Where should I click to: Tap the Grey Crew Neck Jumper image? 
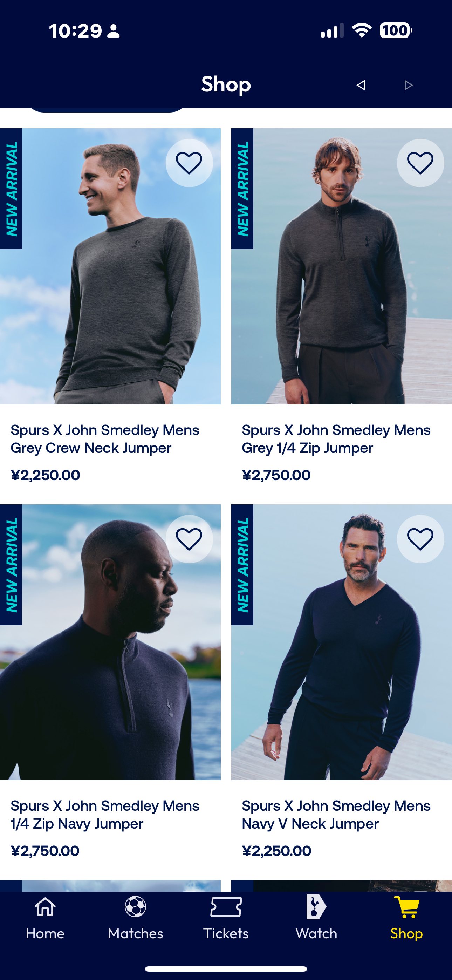[x=110, y=266]
